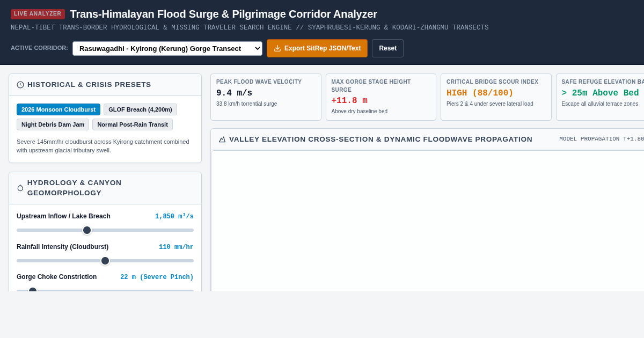Select the 2026 Monsoon Cloudburst preset
The height and width of the screenshot is (338, 644).
(x=58, y=109)
